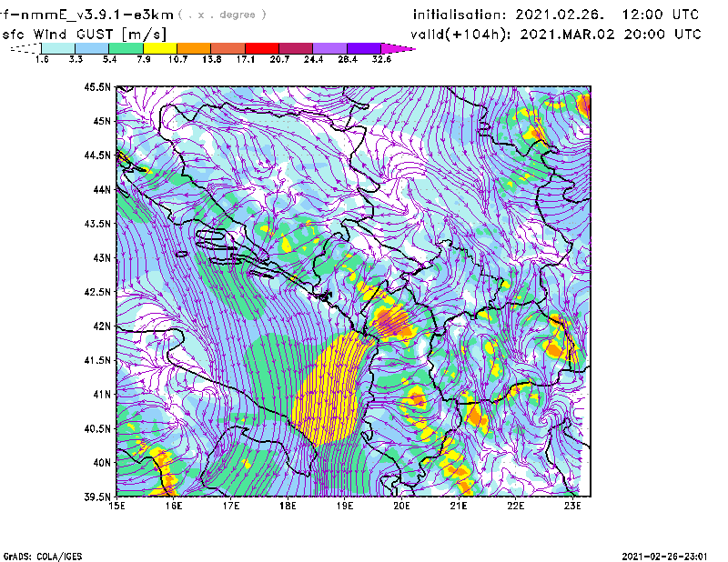The width and height of the screenshot is (728, 562).
Task: Click the 40.5N latitude label
Action: pos(97,428)
